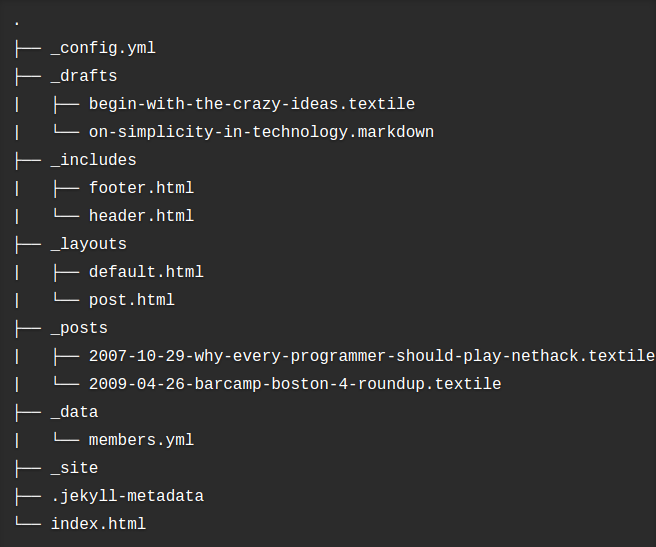Select index.html at tree bottom
This screenshot has height=547, width=656.
point(98,524)
